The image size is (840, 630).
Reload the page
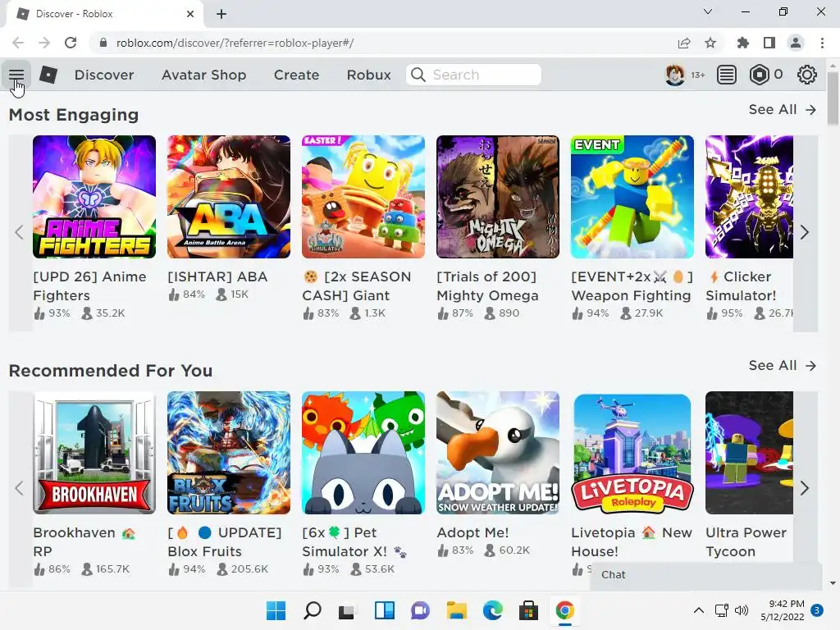click(71, 43)
